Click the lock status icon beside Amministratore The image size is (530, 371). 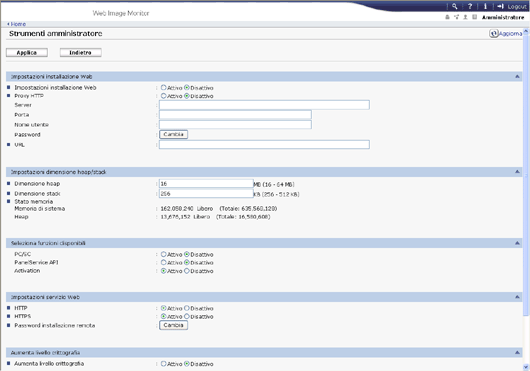(x=448, y=17)
